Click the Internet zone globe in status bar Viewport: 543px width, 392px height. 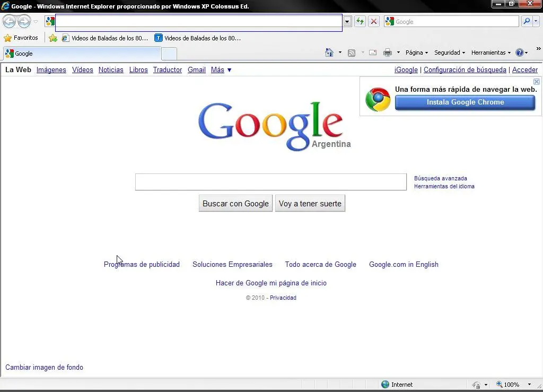pos(385,385)
